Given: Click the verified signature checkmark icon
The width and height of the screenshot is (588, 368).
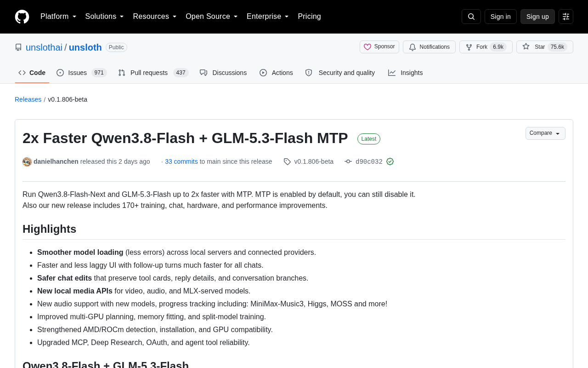Looking at the screenshot, I should 390,161.
